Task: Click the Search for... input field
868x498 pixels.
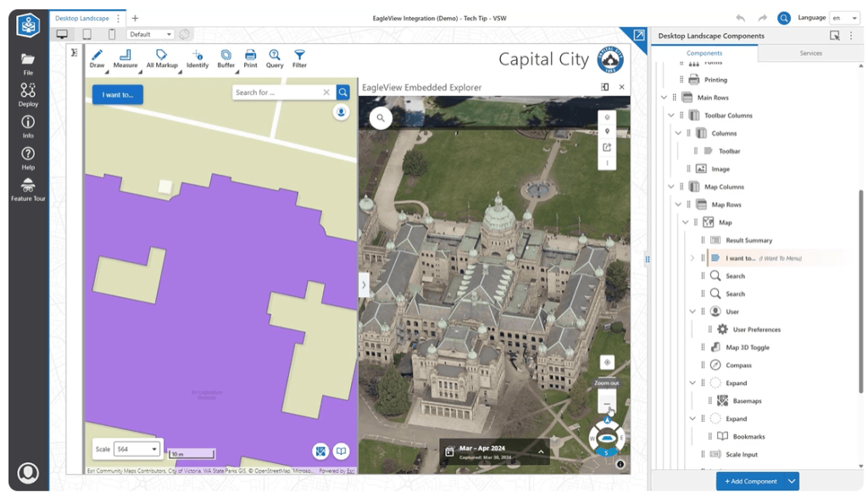Action: pyautogui.click(x=277, y=92)
